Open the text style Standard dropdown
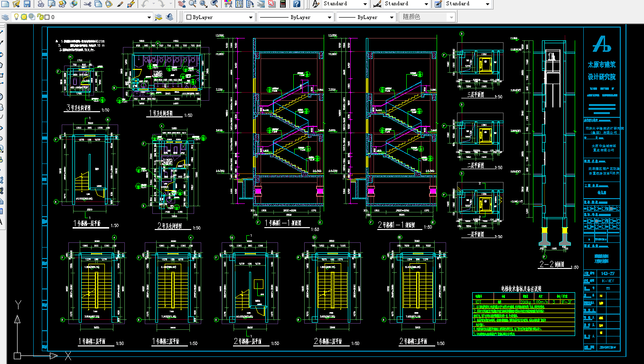 coord(345,4)
